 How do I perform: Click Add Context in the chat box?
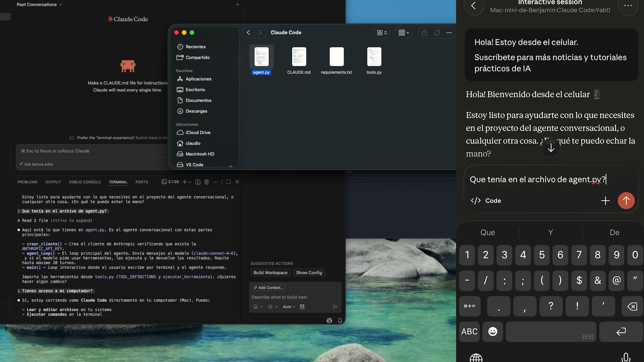tap(268, 288)
